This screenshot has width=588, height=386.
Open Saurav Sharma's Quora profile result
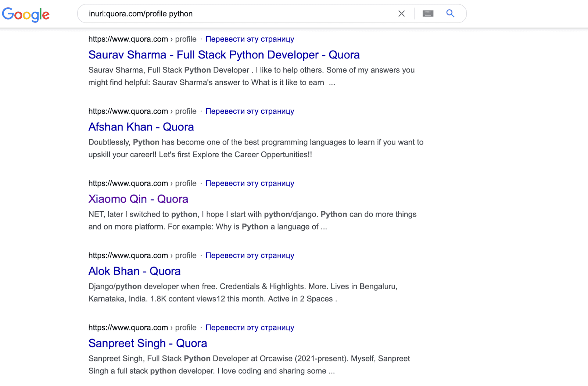[x=223, y=54]
